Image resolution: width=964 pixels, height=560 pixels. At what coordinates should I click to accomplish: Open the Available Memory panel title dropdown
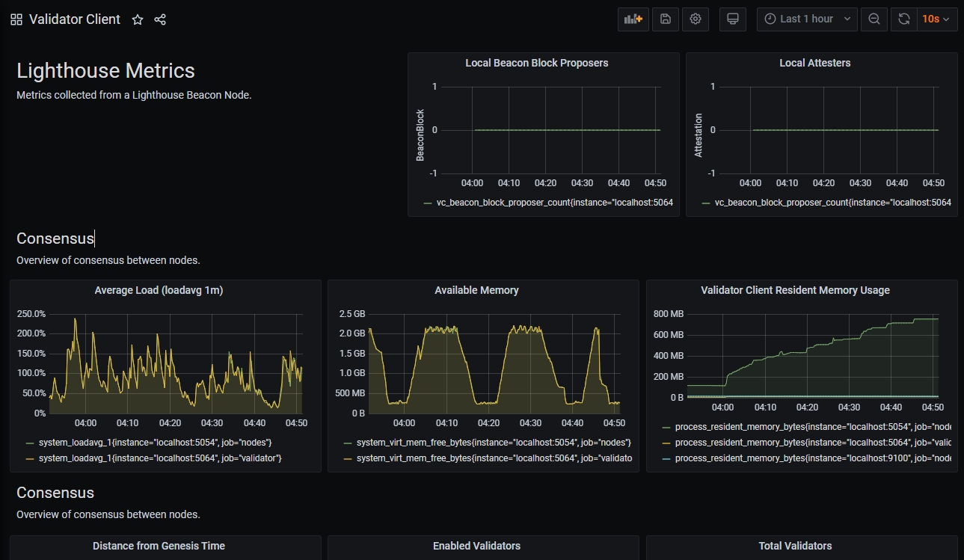(x=476, y=290)
